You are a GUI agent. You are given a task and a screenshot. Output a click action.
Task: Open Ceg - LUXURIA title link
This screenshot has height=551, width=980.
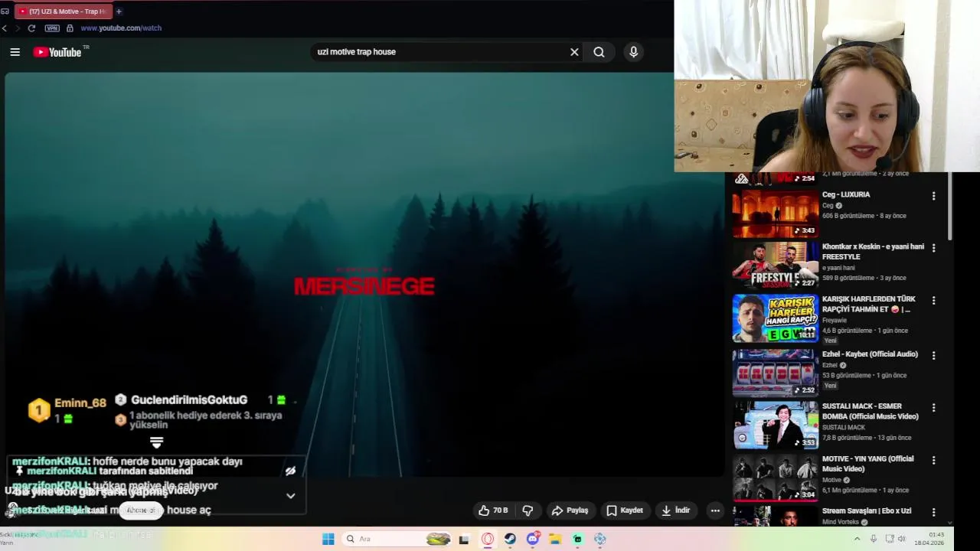[x=846, y=194]
